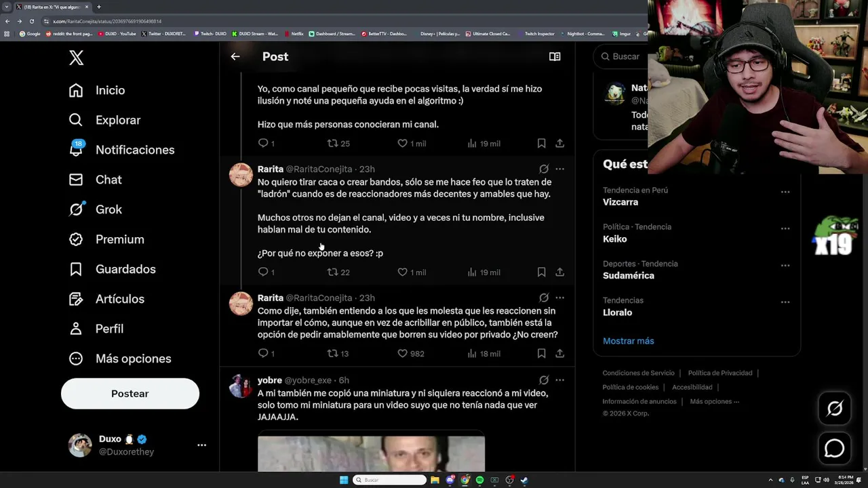Viewport: 868px width, 488px height.
Task: Like the tweet ending 'conocieran mi canal'
Action: 412,143
